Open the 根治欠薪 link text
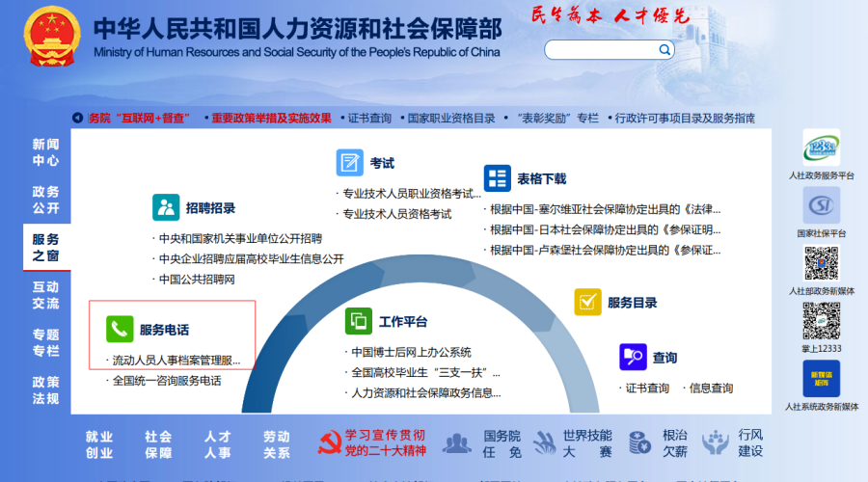This screenshot has height=482, width=868. pyautogui.click(x=675, y=443)
